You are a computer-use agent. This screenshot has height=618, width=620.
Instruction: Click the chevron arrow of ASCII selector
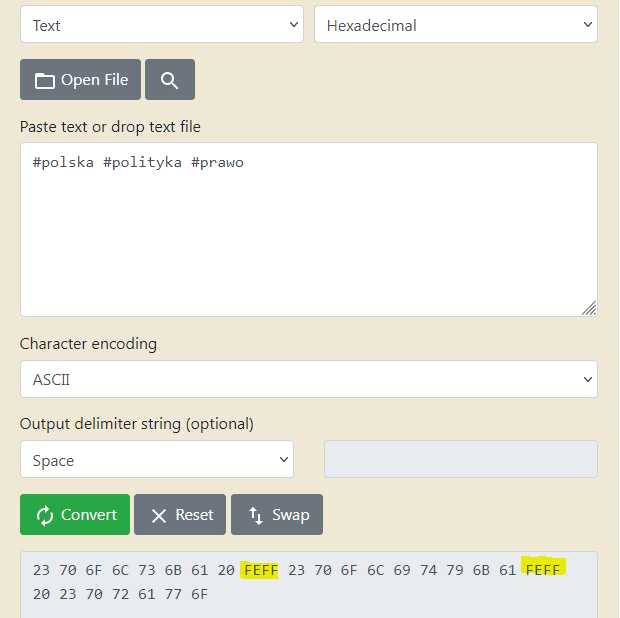click(x=588, y=380)
